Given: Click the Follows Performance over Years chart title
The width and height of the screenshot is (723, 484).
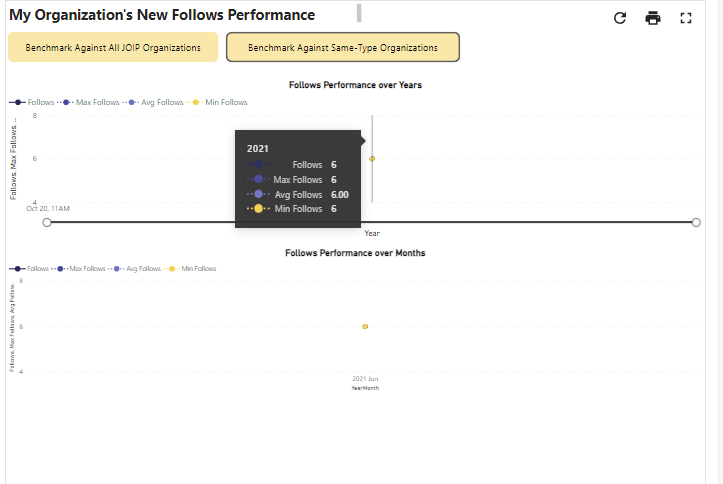Looking at the screenshot, I should pos(355,85).
